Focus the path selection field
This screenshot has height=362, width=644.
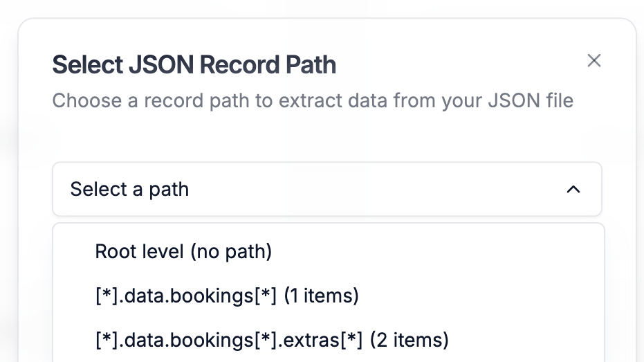(x=326, y=189)
